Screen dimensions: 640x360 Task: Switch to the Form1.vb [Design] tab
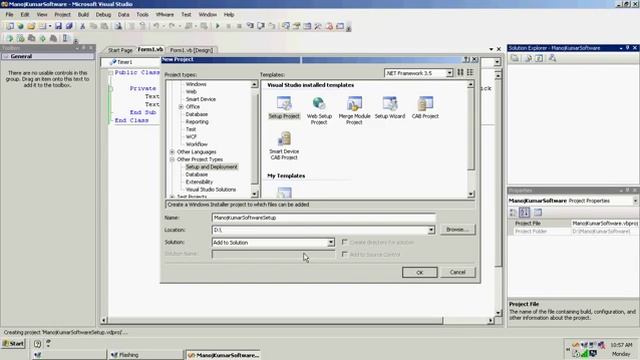[x=191, y=50]
